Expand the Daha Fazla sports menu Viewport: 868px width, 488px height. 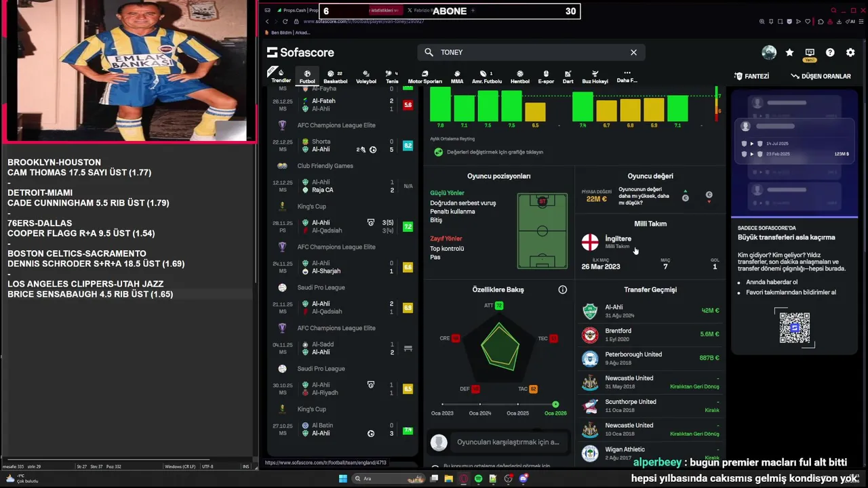click(627, 77)
